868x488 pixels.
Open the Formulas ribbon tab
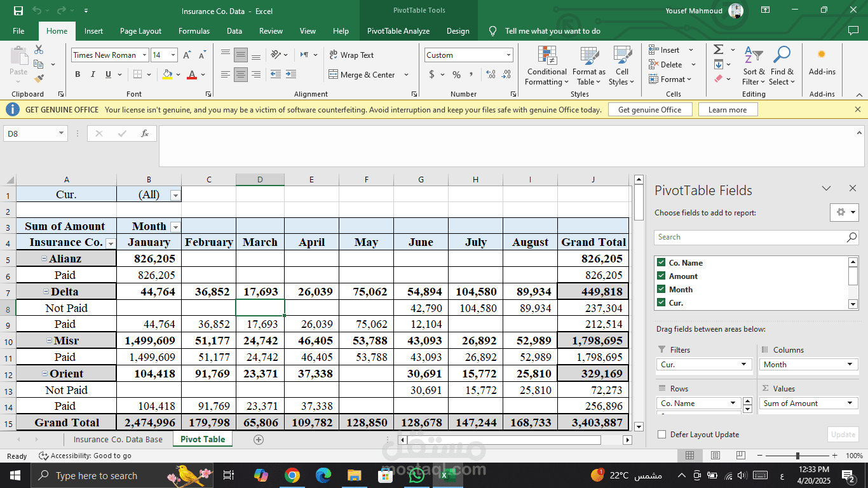coord(194,30)
